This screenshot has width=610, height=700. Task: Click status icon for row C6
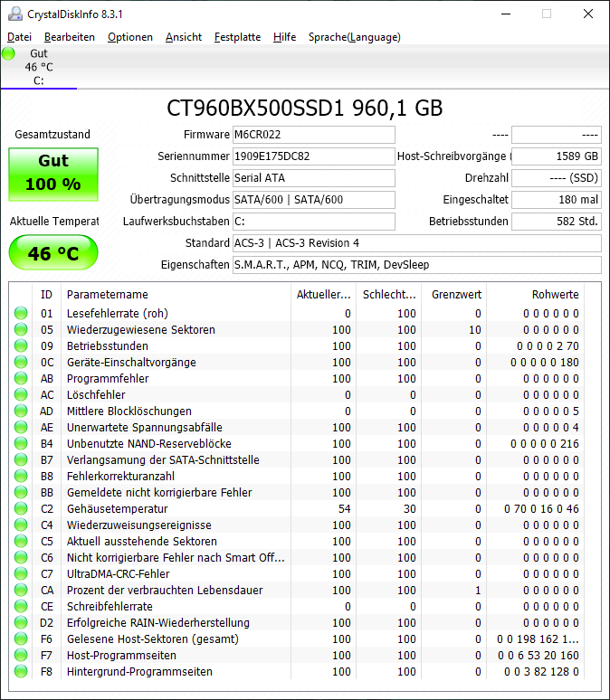(21, 558)
